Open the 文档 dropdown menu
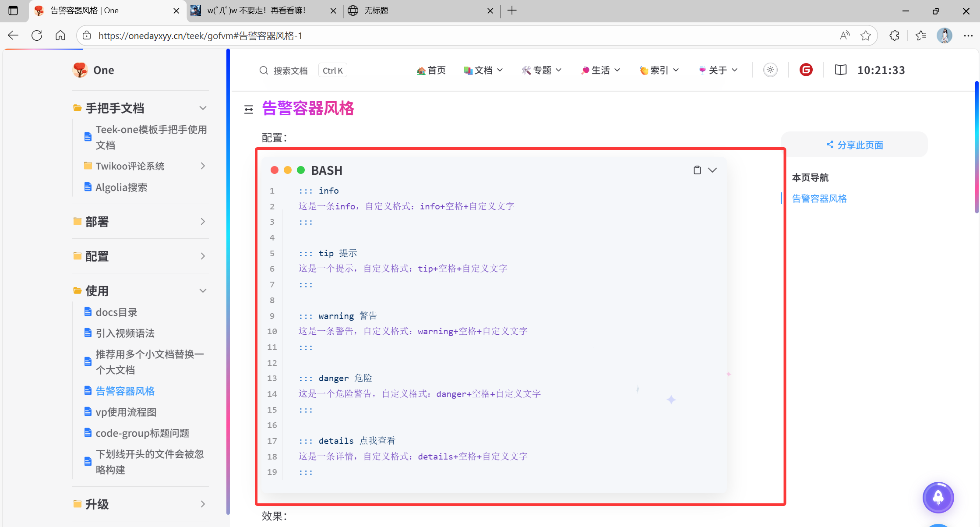 pyautogui.click(x=483, y=70)
